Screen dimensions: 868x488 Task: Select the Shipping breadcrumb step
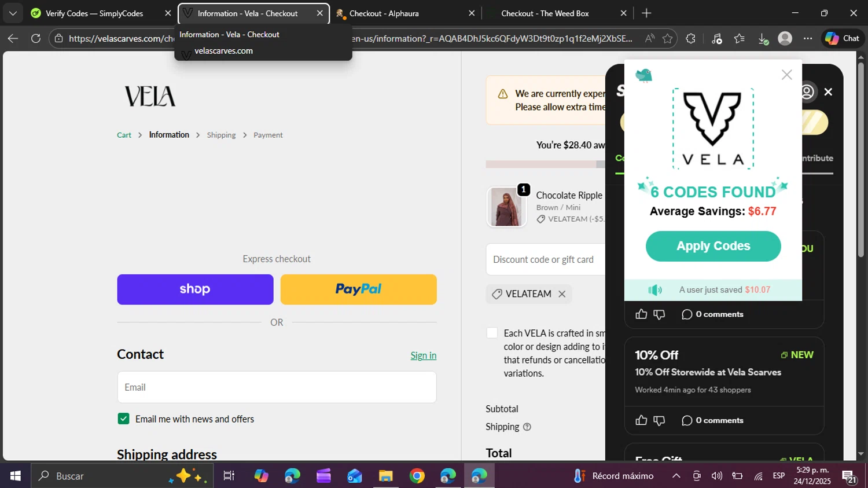point(221,135)
